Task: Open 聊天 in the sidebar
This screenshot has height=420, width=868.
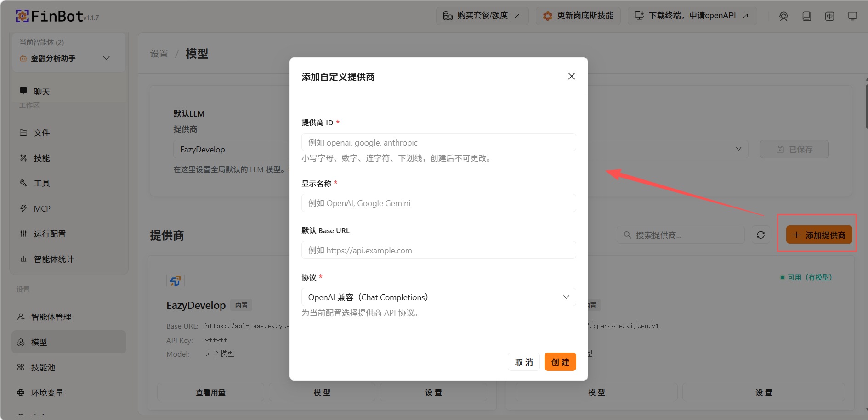Action: click(x=68, y=91)
